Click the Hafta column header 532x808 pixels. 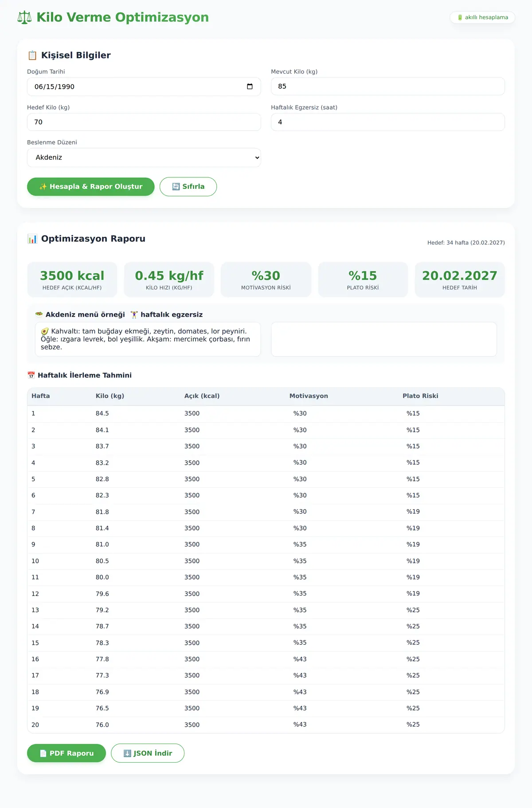point(41,396)
